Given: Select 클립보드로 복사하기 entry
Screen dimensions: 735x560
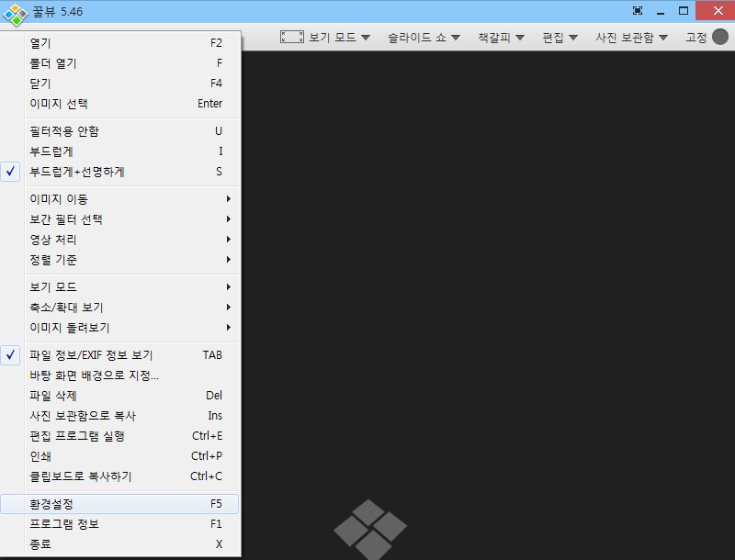Looking at the screenshot, I should [x=120, y=476].
